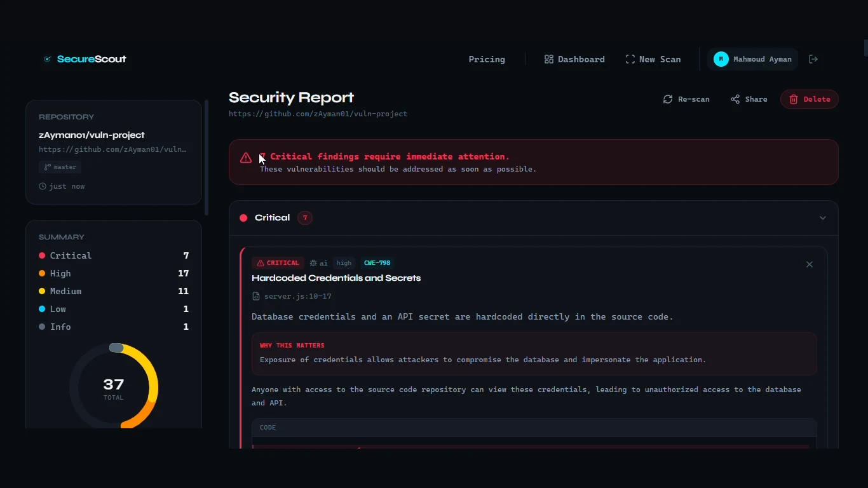Start a New Scan from navigation

653,59
